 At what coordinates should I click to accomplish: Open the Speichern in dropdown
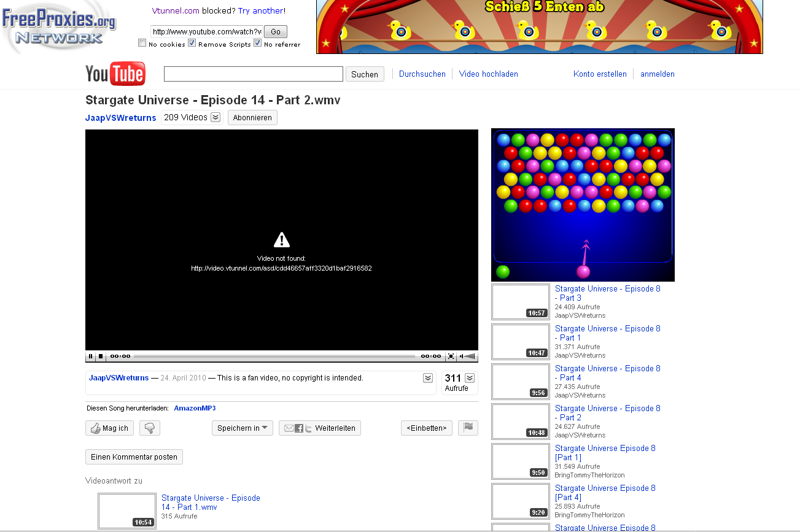[243, 428]
